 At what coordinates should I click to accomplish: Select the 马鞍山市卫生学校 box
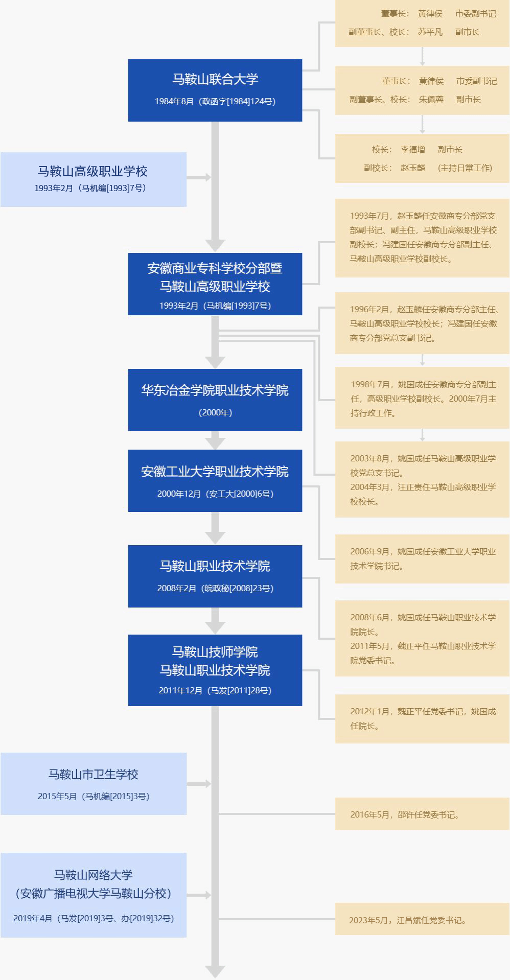(x=94, y=783)
